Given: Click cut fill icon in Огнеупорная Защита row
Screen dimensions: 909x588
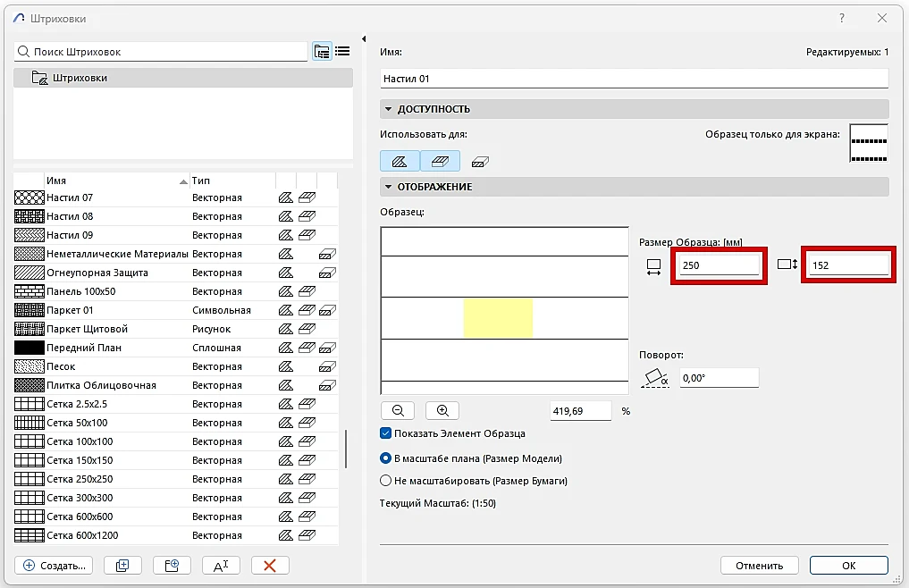Looking at the screenshot, I should pyautogui.click(x=327, y=273).
